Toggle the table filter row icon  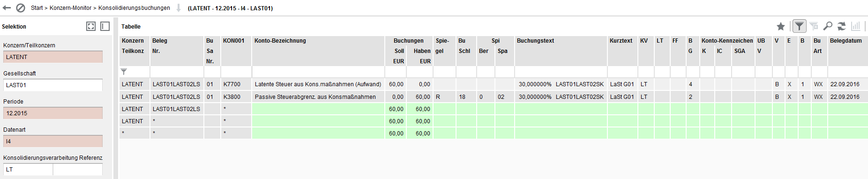click(799, 26)
